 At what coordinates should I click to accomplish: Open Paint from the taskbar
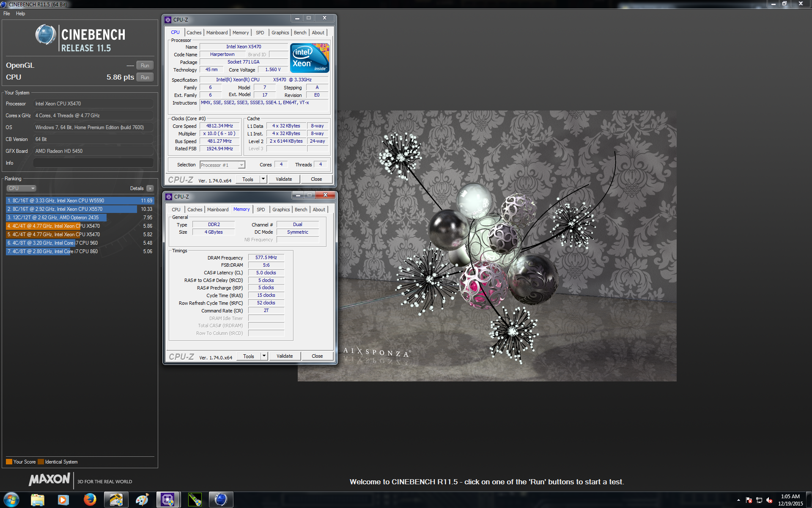coord(142,500)
